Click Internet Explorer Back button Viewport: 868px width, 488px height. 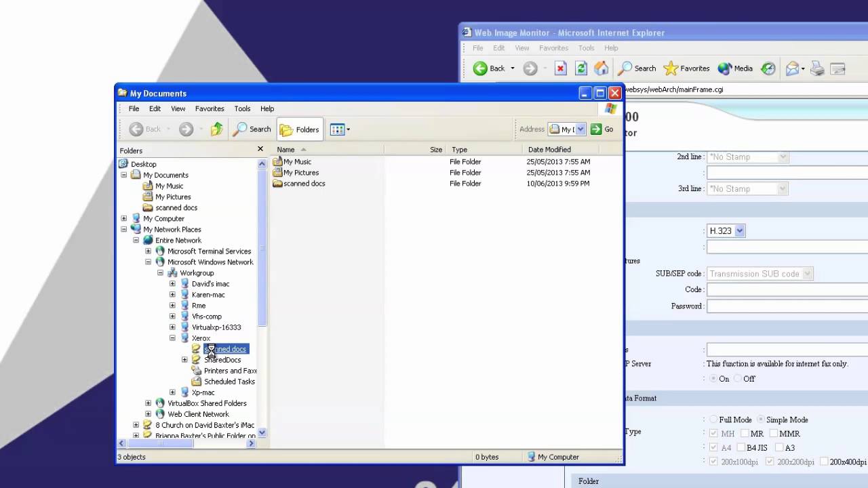[x=490, y=68]
